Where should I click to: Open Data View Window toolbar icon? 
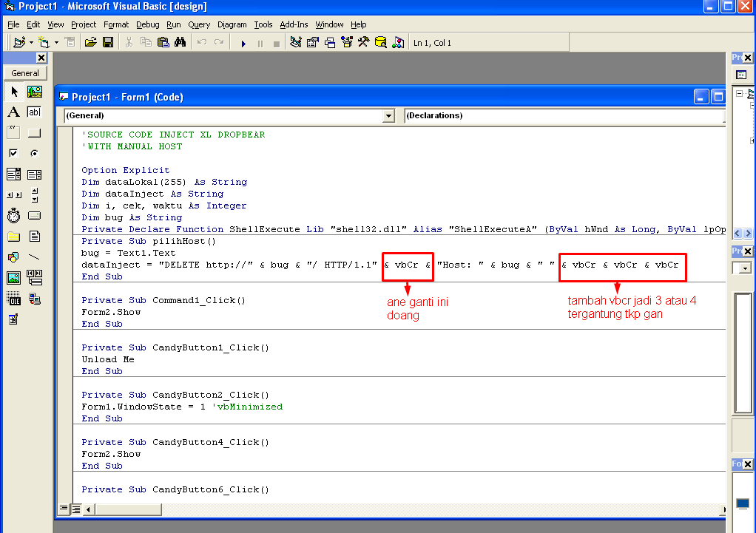tap(380, 42)
